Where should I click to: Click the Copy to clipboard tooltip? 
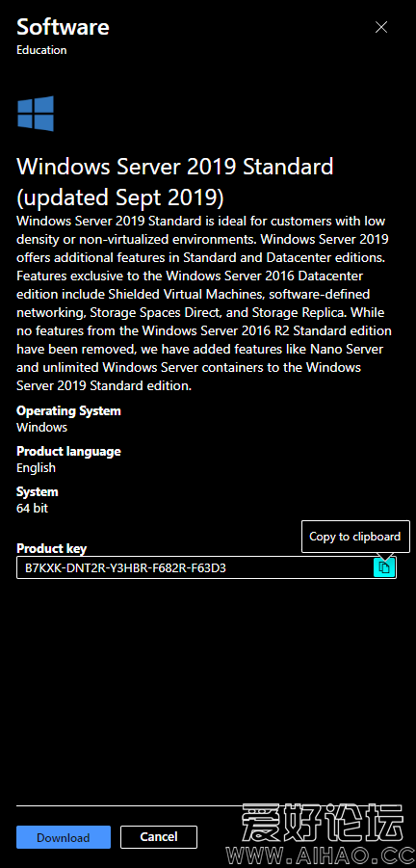(x=355, y=537)
